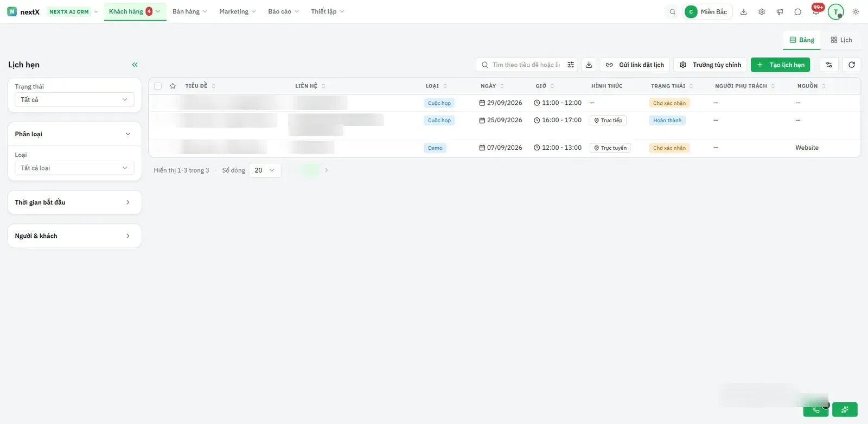868x424 pixels.
Task: Open the phone call floating button
Action: click(816, 409)
